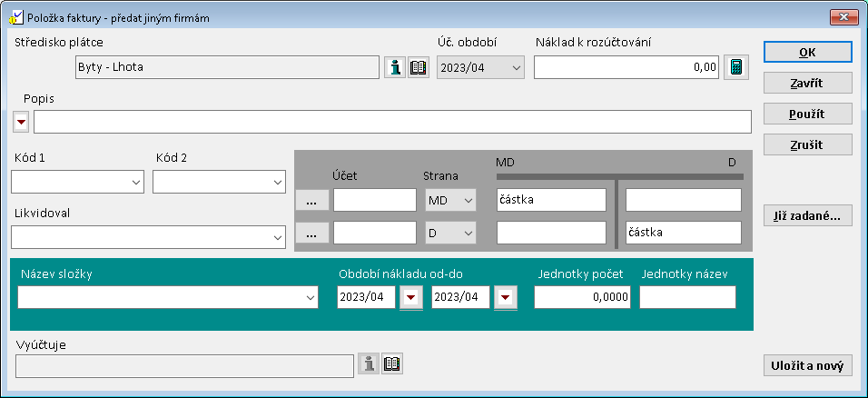Open the book lookup icon for Středisko plátce
This screenshot has width=868, height=398.
(418, 67)
